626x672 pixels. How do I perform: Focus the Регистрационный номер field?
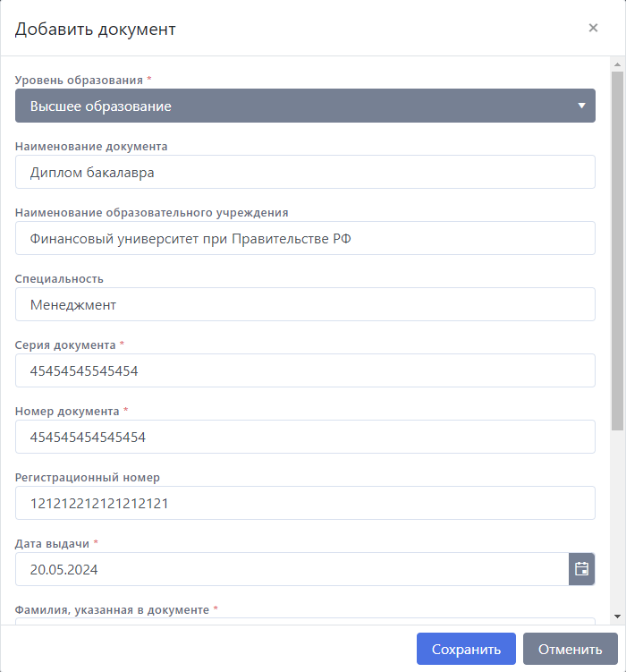coord(305,503)
